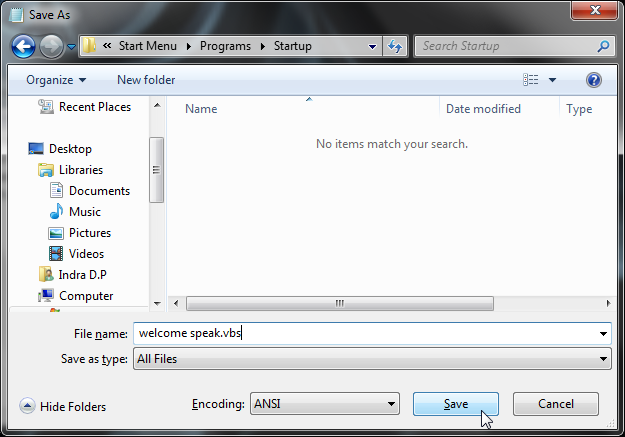The height and width of the screenshot is (437, 625).
Task: Click the Notepad icon in title bar
Action: point(16,15)
